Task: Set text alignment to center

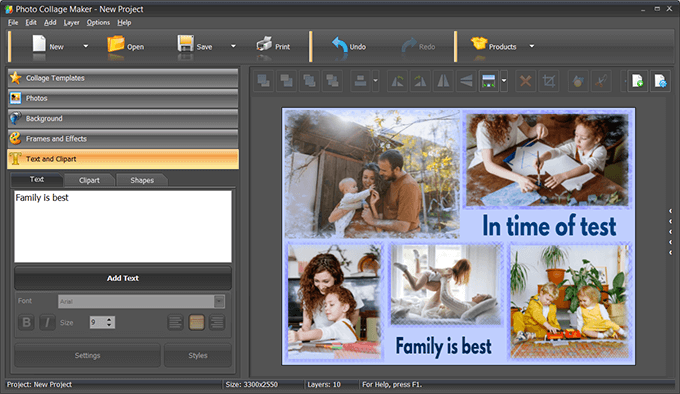Action: [196, 322]
